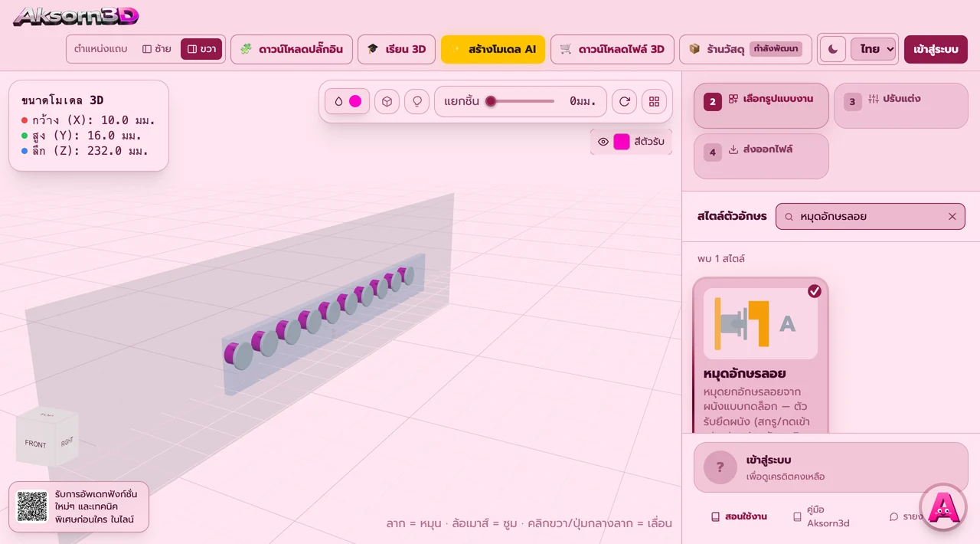This screenshot has height=544, width=980.
Task: Click the กำลังพัฒนา badge
Action: point(776,49)
